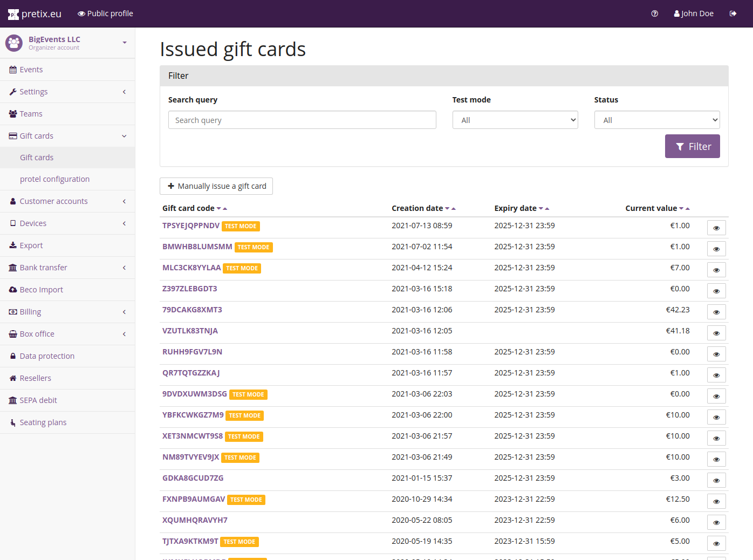This screenshot has width=753, height=560.
Task: Sort by Current value ascending arrow
Action: [x=688, y=209]
